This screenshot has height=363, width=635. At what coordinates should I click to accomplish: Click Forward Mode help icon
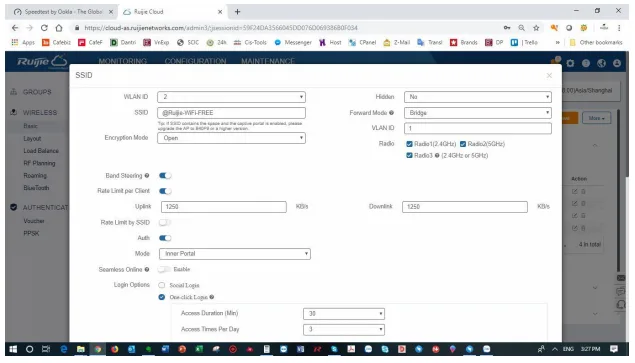[x=391, y=113]
